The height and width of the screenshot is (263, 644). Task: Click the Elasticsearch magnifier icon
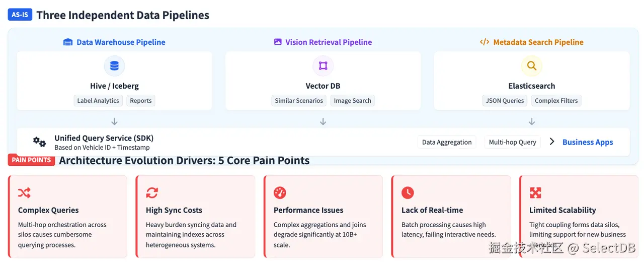[x=532, y=66]
